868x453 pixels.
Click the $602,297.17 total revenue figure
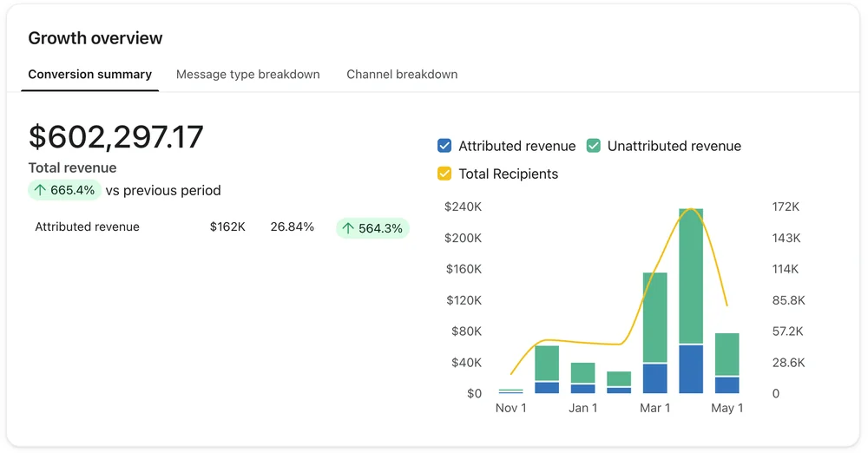[115, 137]
